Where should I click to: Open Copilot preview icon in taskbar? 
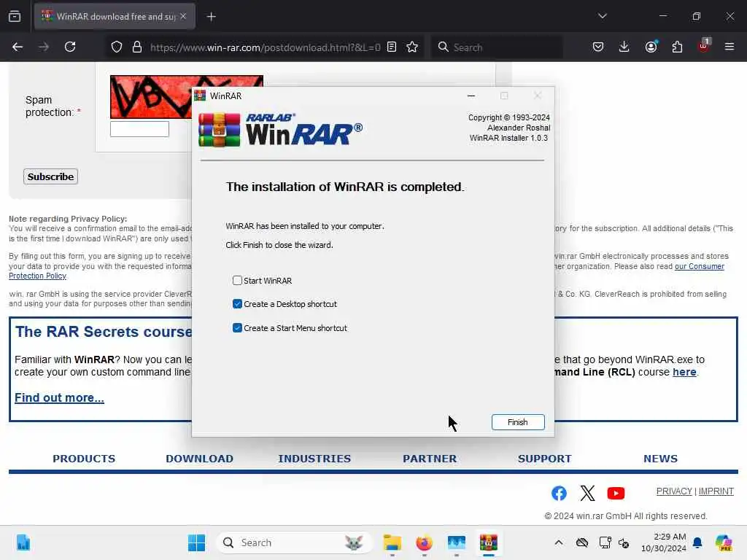pyautogui.click(x=724, y=542)
